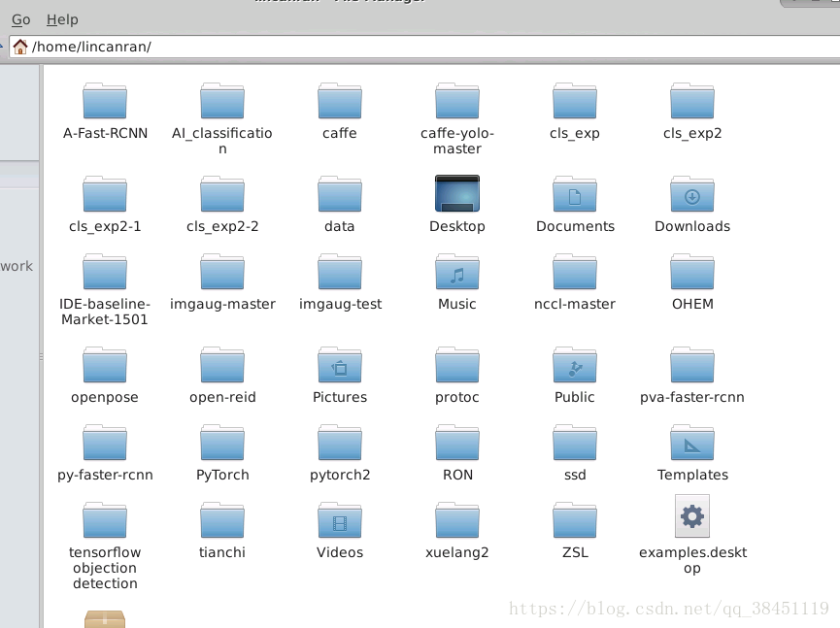Image resolution: width=840 pixels, height=628 pixels.
Task: Select the py-faster-rcnn folder icon
Action: point(105,443)
